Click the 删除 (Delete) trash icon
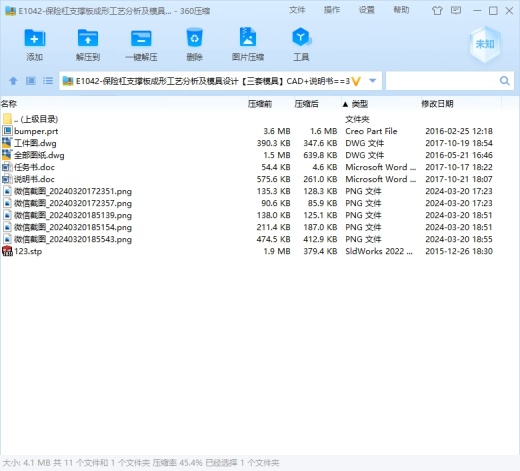Screen dimensions: 520x471 click(194, 38)
